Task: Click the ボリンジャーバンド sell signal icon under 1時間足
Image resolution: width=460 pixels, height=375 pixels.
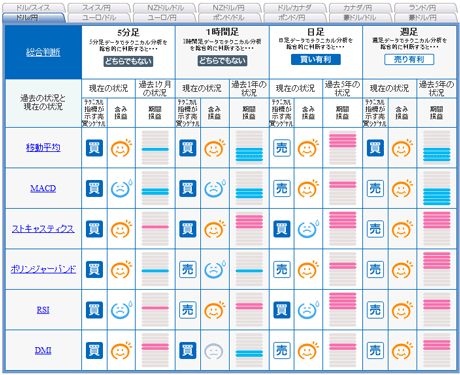Action: pos(188,269)
